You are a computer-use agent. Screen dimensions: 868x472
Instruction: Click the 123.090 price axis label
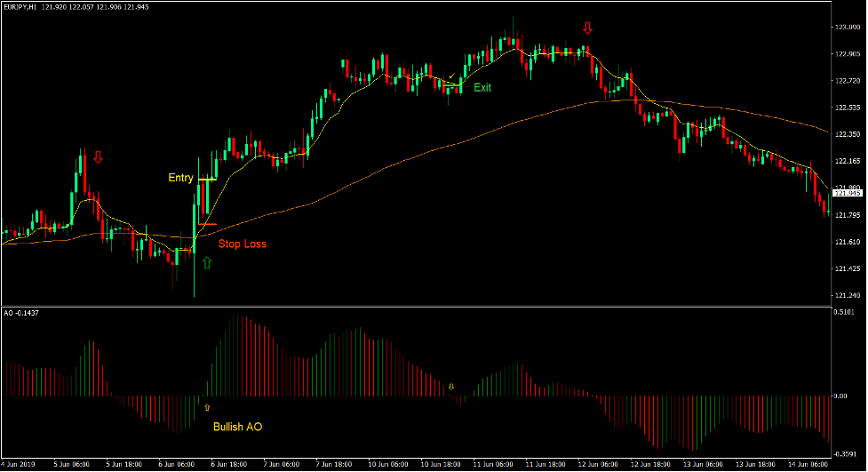pyautogui.click(x=847, y=28)
